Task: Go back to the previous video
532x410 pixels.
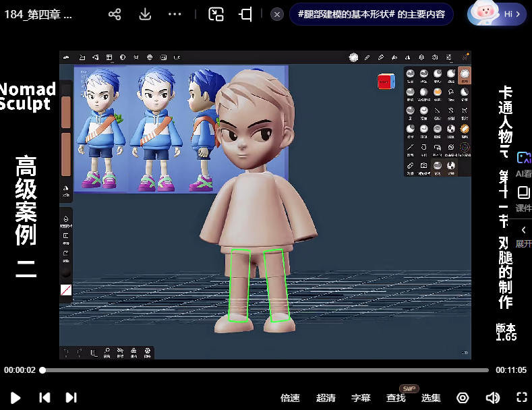Action: (45, 398)
